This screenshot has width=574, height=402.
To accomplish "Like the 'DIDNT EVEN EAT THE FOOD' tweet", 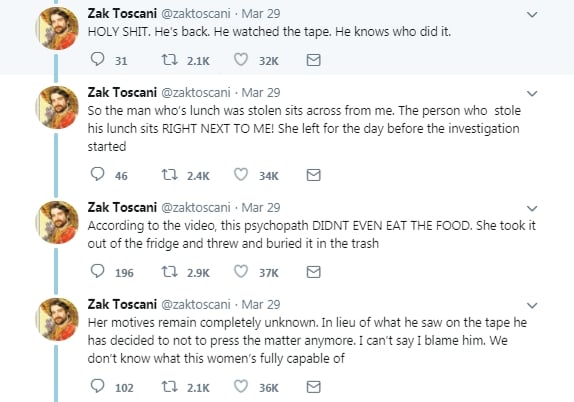I will click(x=241, y=272).
